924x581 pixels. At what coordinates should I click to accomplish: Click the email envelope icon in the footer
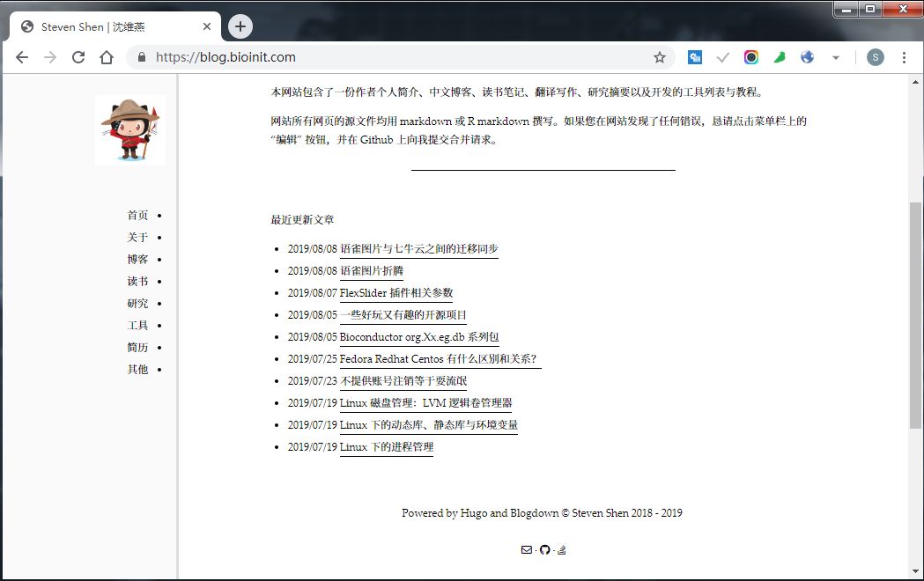point(527,549)
